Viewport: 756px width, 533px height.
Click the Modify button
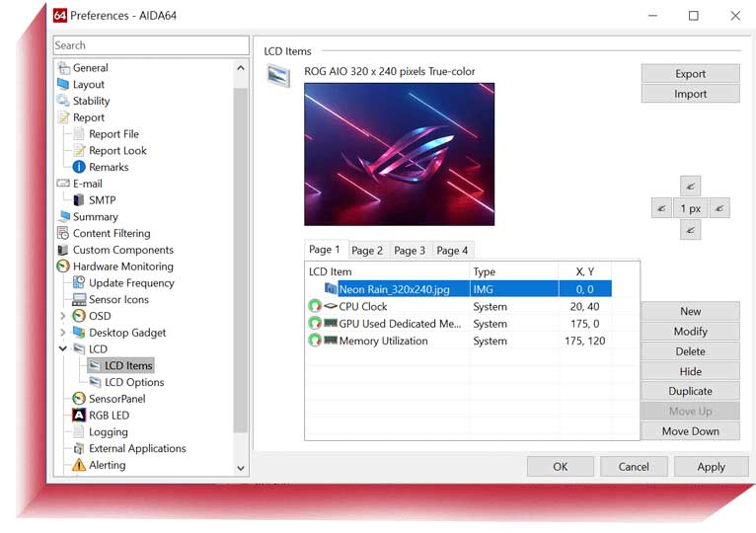(x=690, y=332)
